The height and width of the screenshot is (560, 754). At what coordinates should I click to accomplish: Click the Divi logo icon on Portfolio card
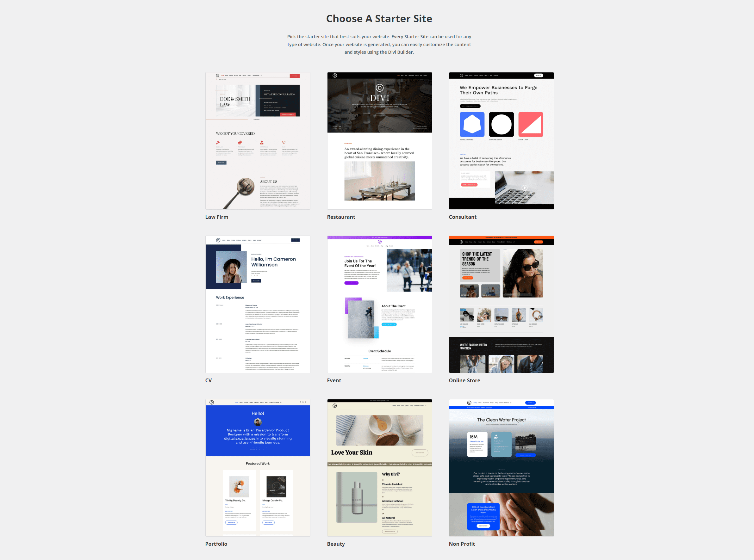211,402
